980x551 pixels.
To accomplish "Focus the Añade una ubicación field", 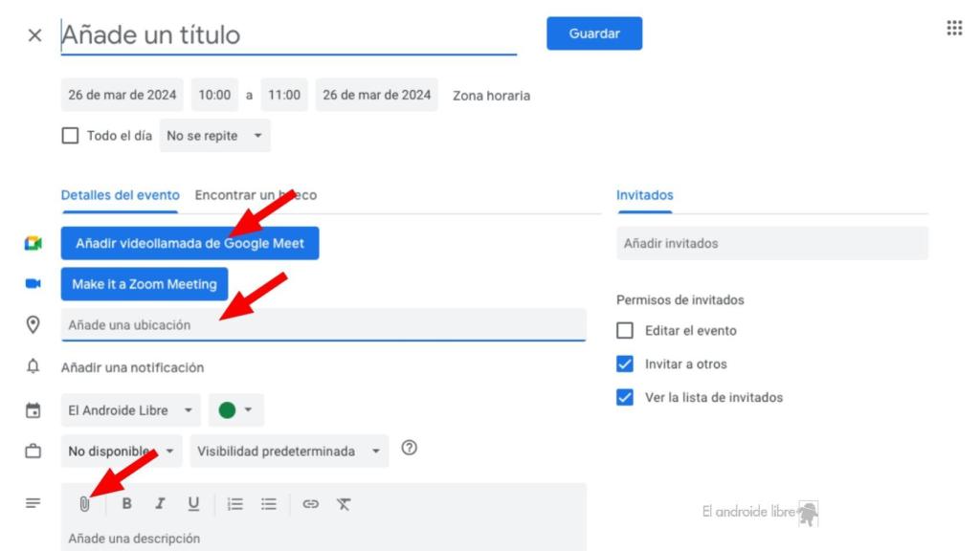I will 323,325.
